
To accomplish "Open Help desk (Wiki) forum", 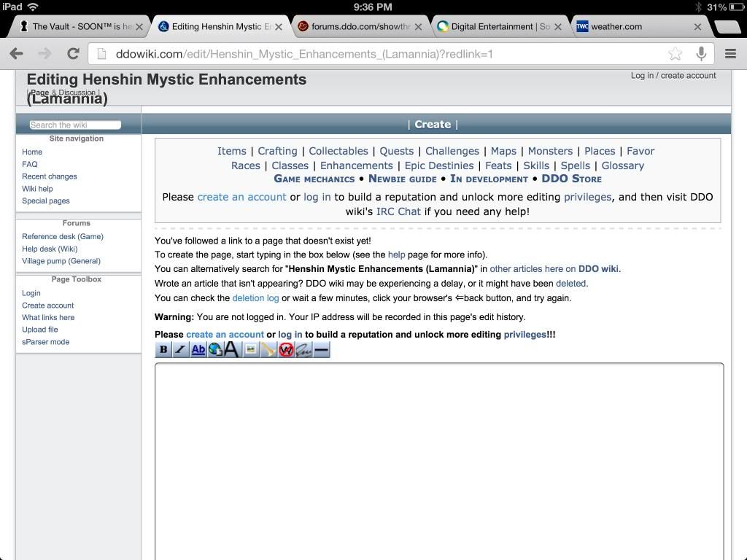I will point(50,249).
